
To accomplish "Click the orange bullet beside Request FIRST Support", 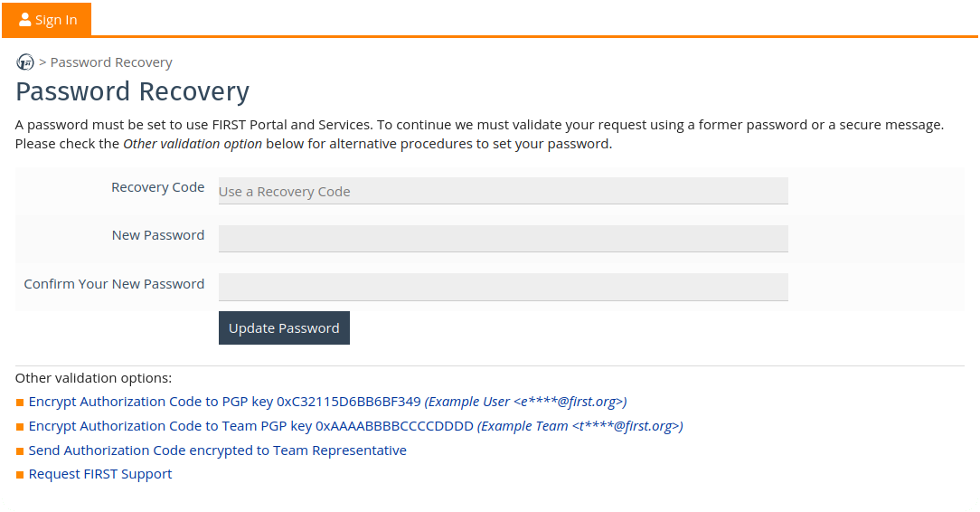I will click(20, 475).
